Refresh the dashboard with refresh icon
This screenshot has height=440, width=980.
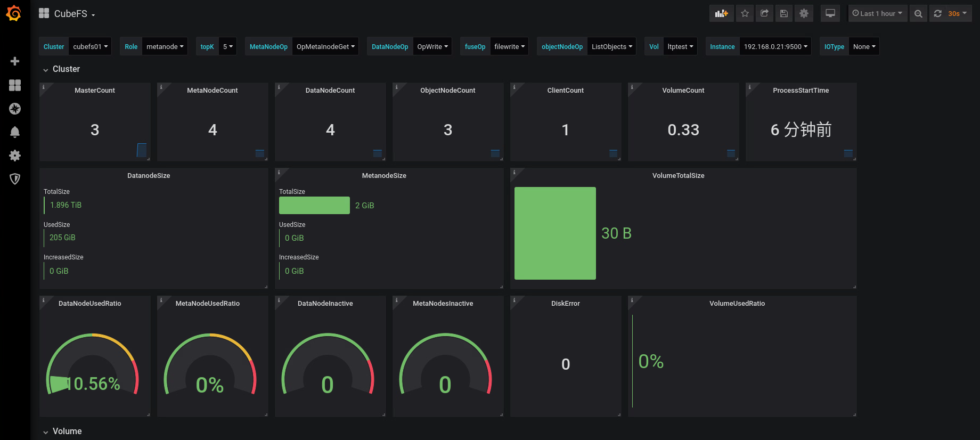[938, 13]
